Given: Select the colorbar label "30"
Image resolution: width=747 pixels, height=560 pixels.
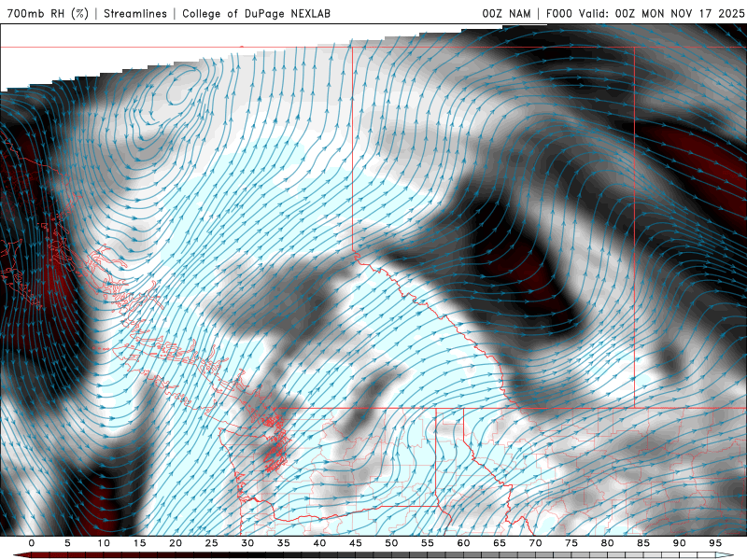Looking at the screenshot, I should pos(247,543).
